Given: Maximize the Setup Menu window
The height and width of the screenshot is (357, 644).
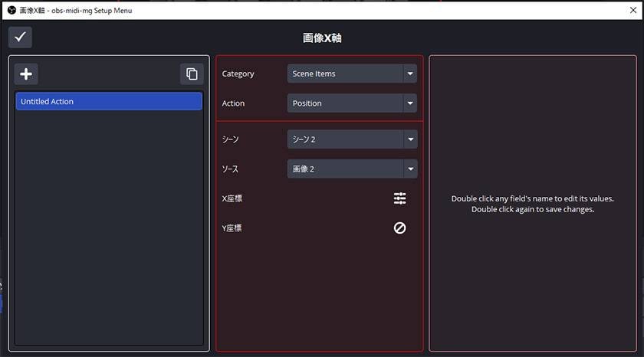Looking at the screenshot, I should coord(595,10).
